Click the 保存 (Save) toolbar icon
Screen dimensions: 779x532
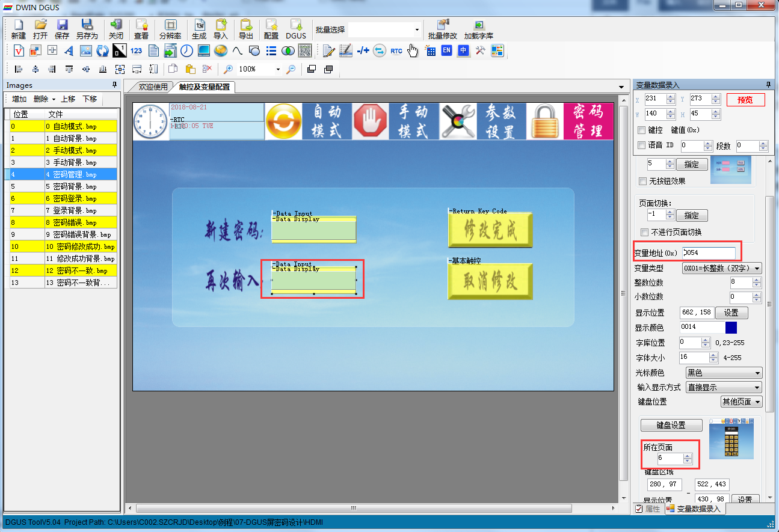(x=62, y=28)
